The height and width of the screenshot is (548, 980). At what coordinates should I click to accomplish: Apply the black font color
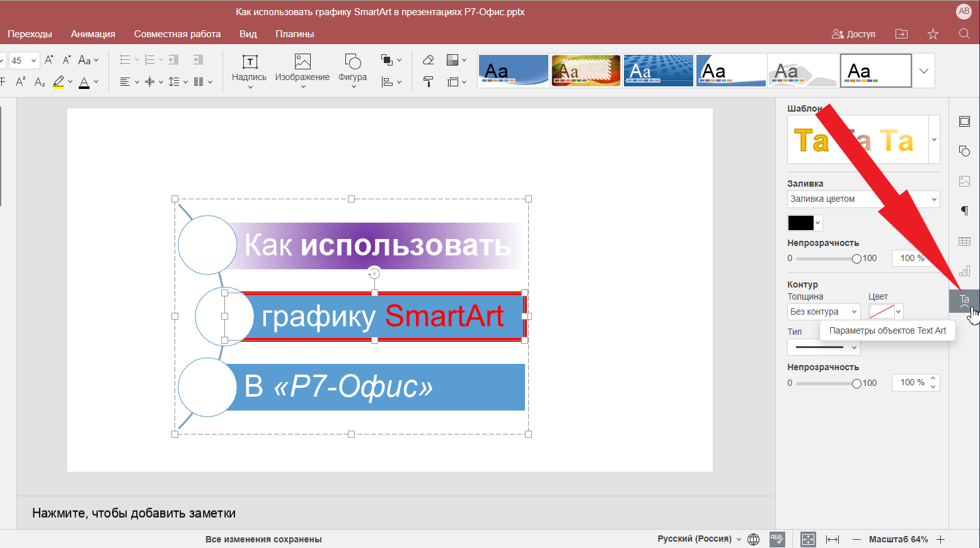tap(84, 82)
